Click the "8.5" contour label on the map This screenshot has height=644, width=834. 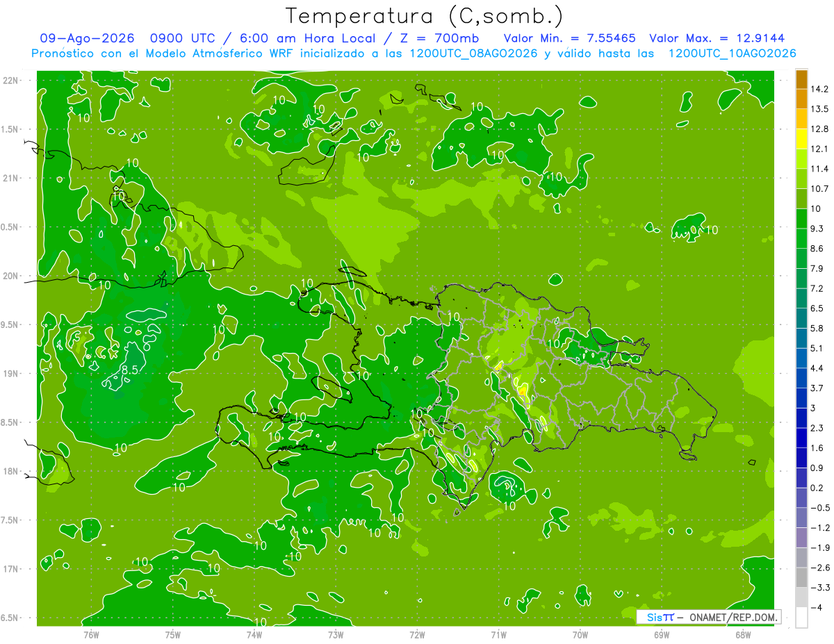129,370
